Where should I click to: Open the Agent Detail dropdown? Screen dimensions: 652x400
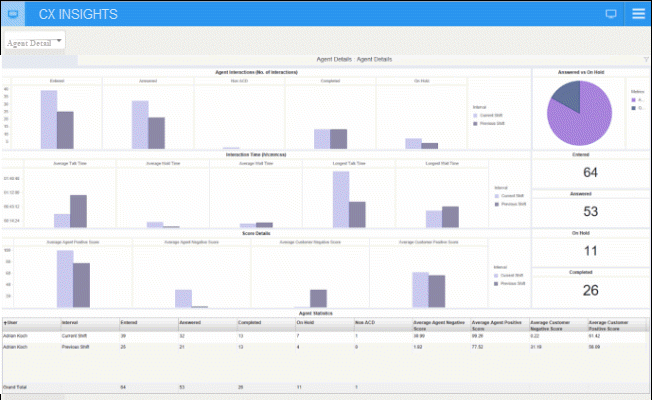pos(35,43)
